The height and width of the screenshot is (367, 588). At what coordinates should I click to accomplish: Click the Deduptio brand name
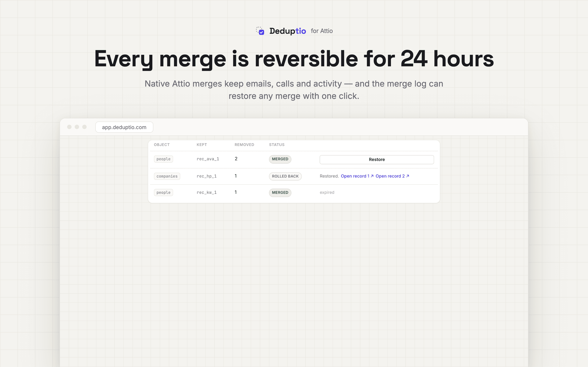point(287,31)
